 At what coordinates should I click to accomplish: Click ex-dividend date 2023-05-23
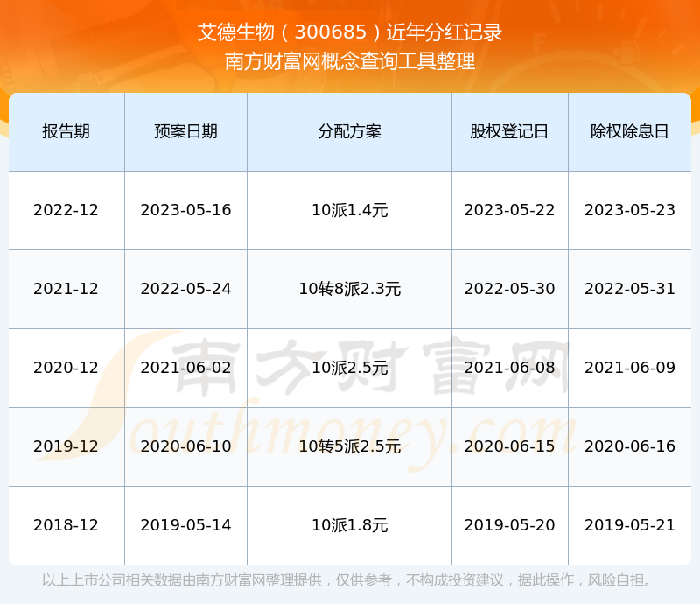(629, 210)
